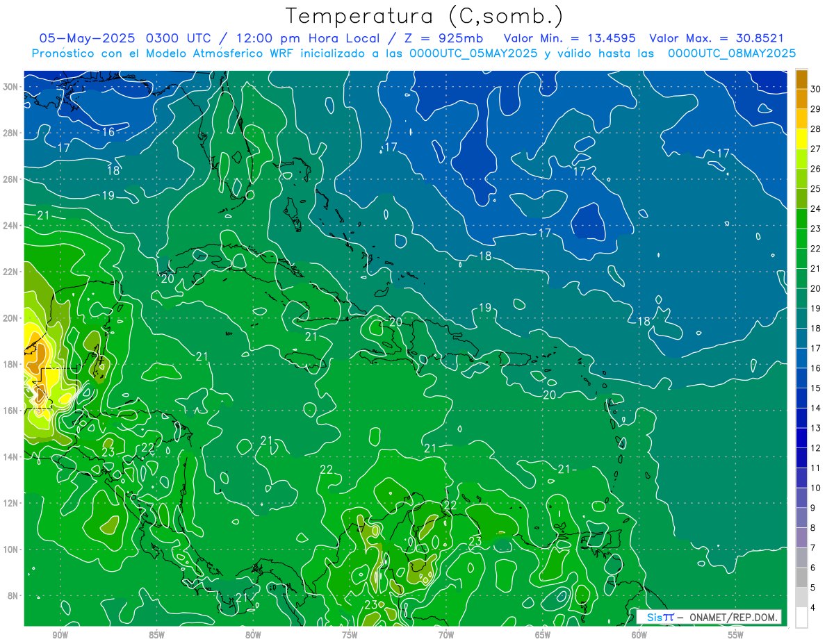Click the '16N' latitude axis label
This screenshot has width=834, height=644.
(11, 411)
